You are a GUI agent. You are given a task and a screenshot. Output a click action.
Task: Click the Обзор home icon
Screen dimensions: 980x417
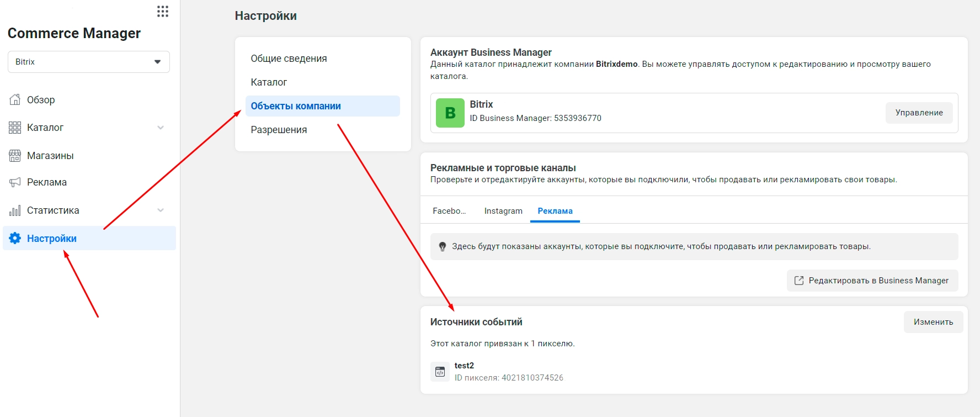point(15,99)
